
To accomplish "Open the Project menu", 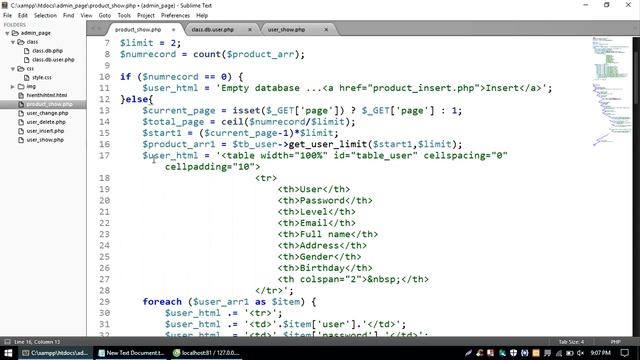I will (146, 16).
